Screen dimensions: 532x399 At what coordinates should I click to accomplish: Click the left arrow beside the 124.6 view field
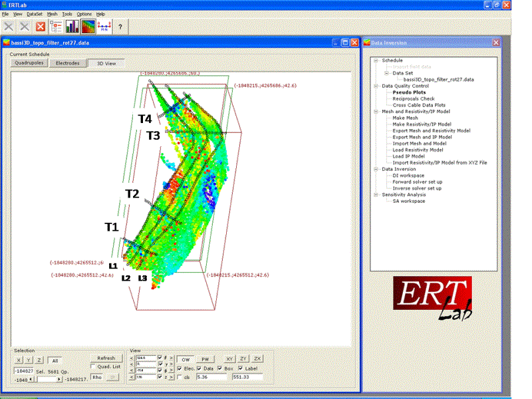132,358
